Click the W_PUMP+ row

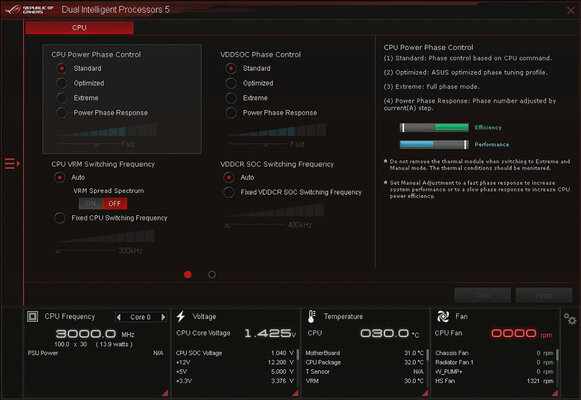tap(494, 371)
